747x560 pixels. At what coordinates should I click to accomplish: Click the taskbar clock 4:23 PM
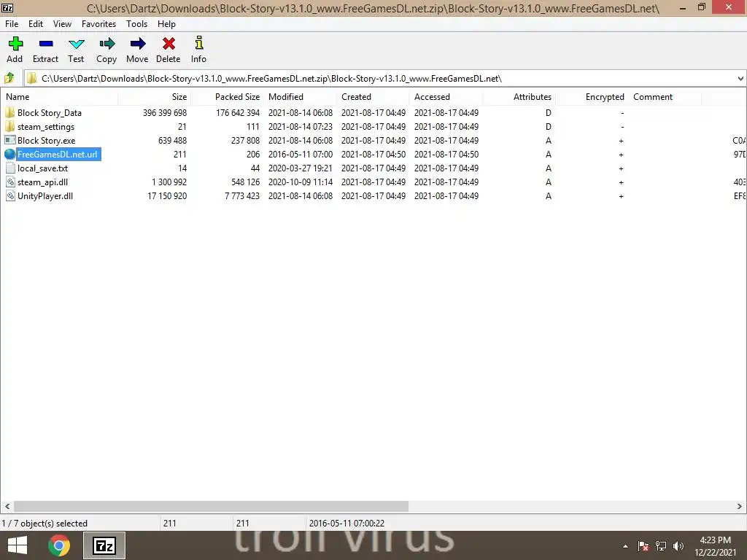tap(715, 540)
